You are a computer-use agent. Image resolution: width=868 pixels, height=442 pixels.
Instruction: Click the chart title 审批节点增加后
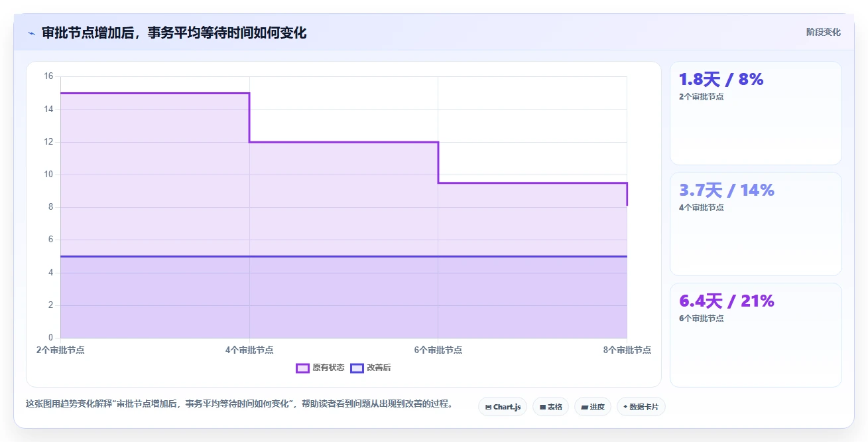coord(174,33)
